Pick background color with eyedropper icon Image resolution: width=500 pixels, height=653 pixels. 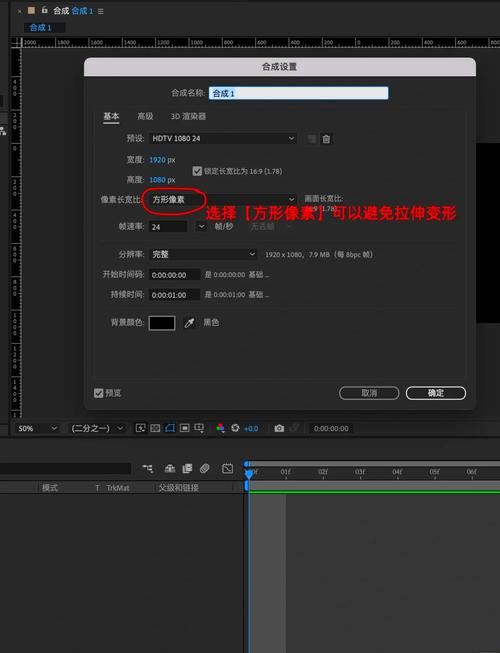189,323
